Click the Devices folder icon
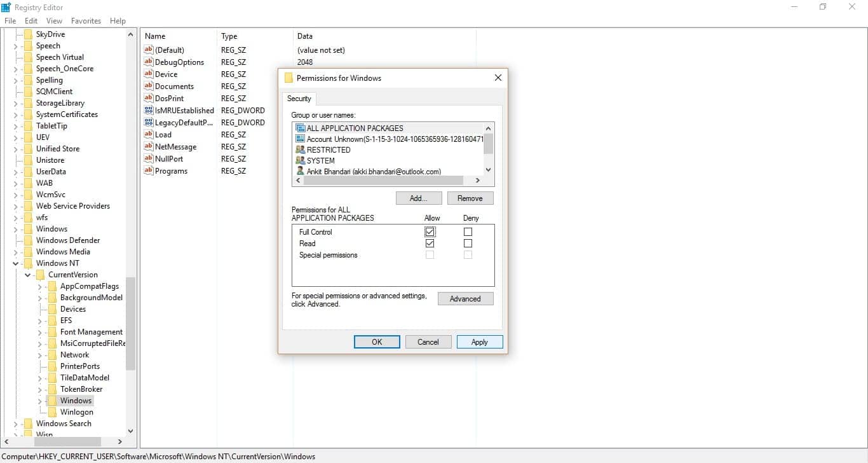 52,309
